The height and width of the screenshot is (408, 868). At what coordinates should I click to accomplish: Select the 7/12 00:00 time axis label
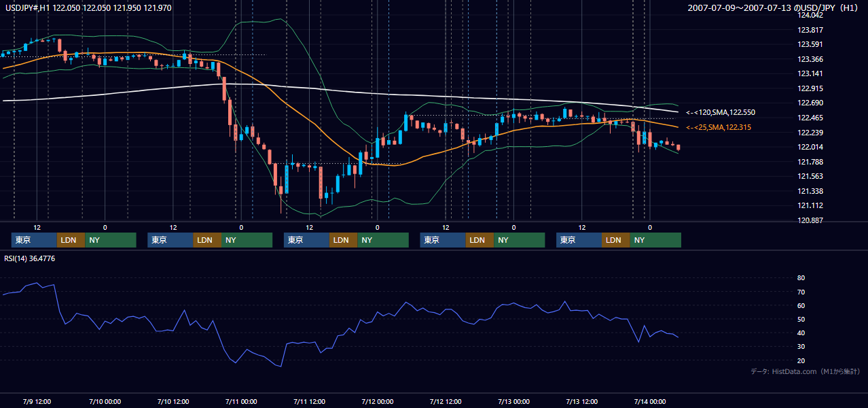tap(377, 401)
